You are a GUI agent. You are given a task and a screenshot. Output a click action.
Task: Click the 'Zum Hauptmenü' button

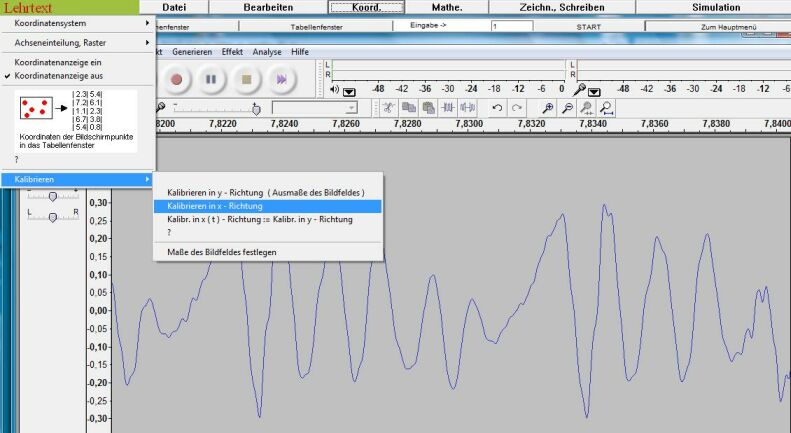[716, 27]
